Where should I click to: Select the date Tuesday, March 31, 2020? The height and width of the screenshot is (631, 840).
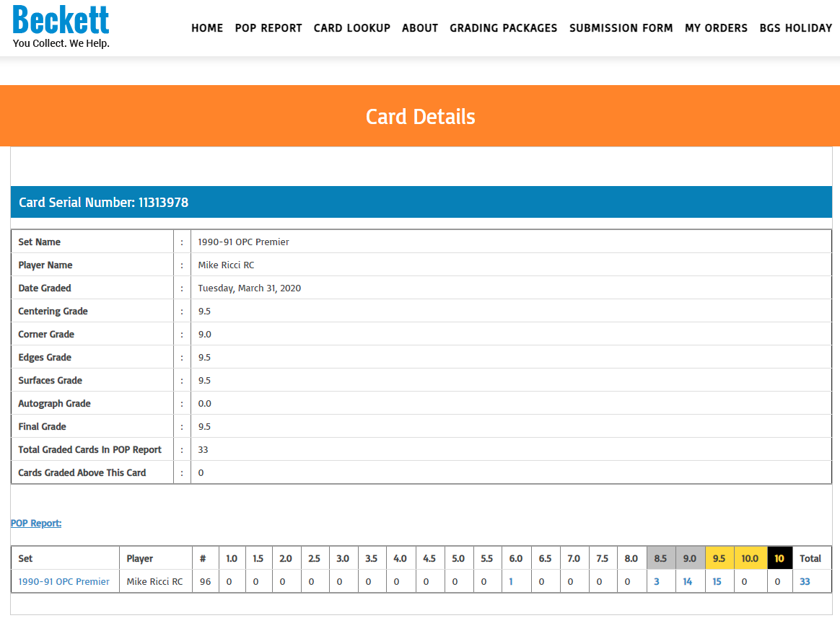pyautogui.click(x=249, y=288)
